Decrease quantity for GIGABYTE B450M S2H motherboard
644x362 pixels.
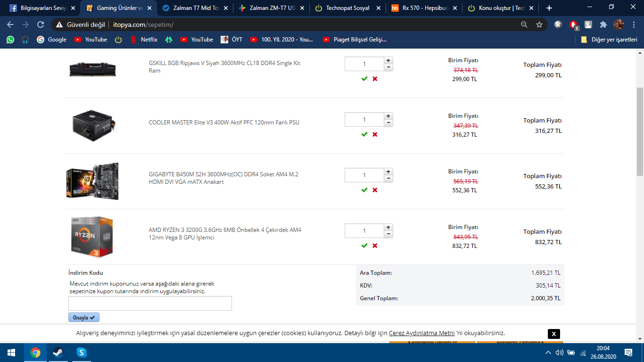point(388,179)
